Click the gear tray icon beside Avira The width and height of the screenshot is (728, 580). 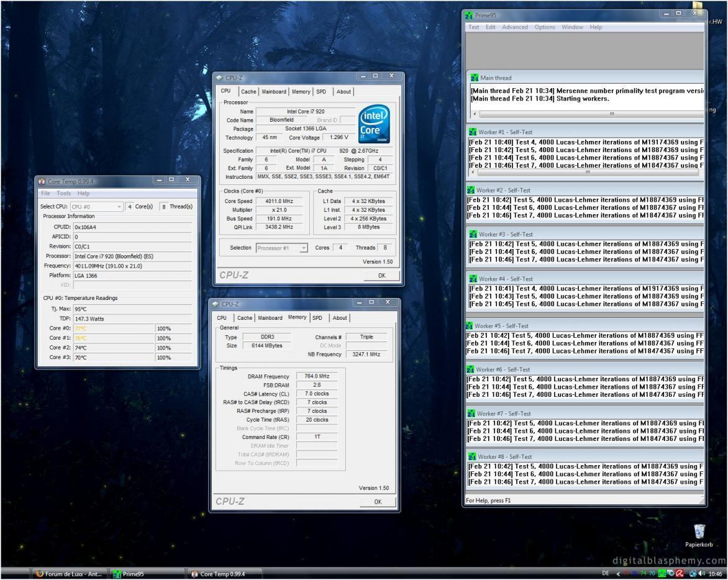(x=671, y=574)
